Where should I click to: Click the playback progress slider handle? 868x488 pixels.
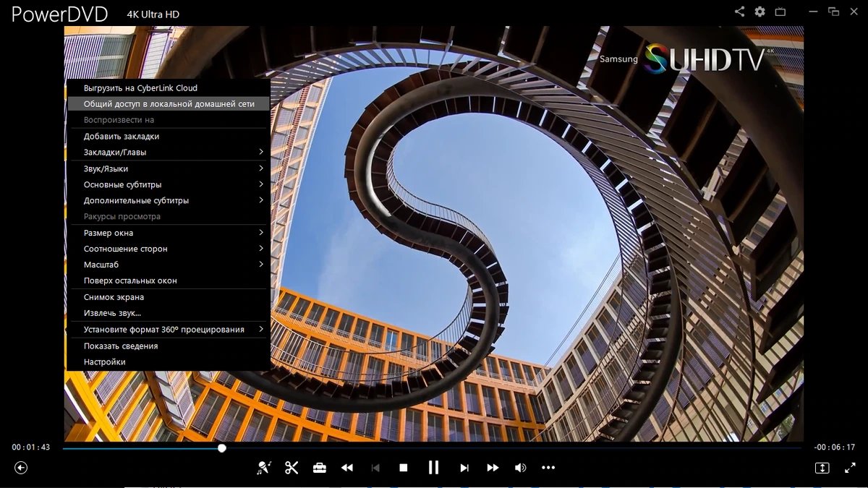[222, 448]
